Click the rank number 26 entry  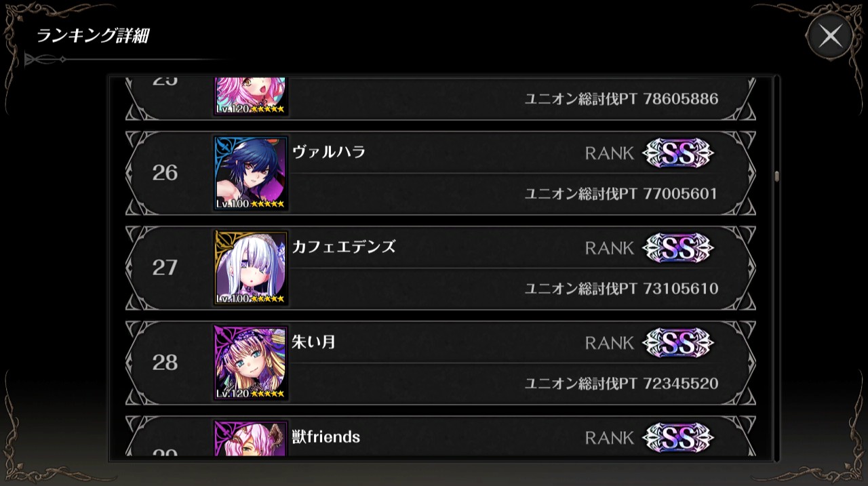click(x=165, y=173)
